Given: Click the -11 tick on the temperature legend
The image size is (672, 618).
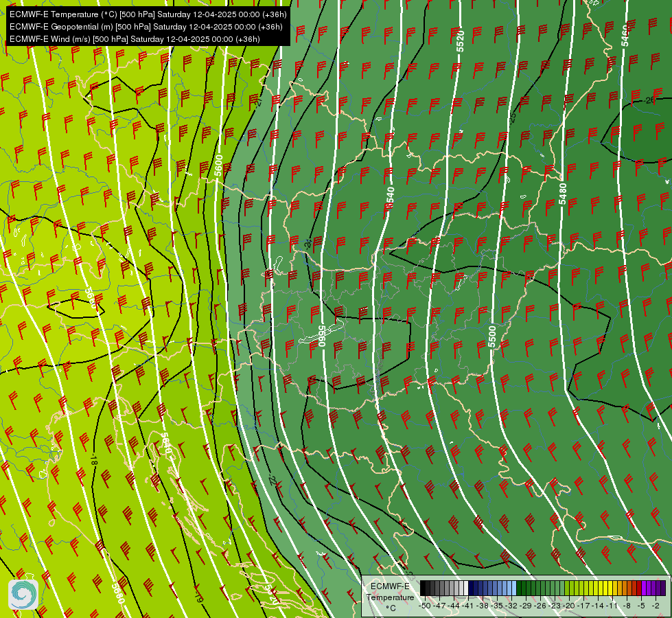Looking at the screenshot, I should pos(612,606).
